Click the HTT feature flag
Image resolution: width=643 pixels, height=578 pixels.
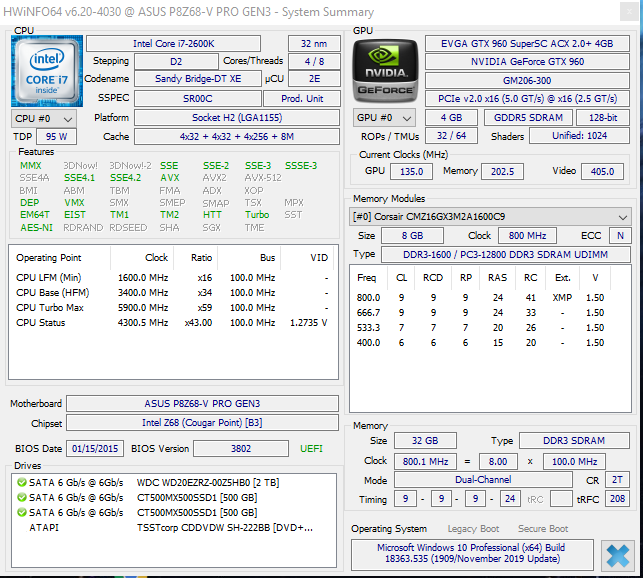click(212, 215)
